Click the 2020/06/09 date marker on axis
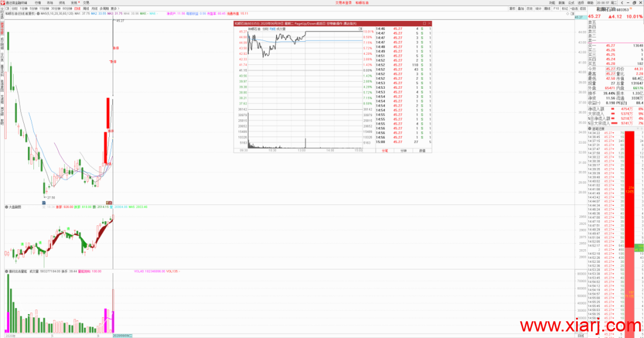Image resolution: width=644 pixels, height=338 pixels. coord(122,336)
